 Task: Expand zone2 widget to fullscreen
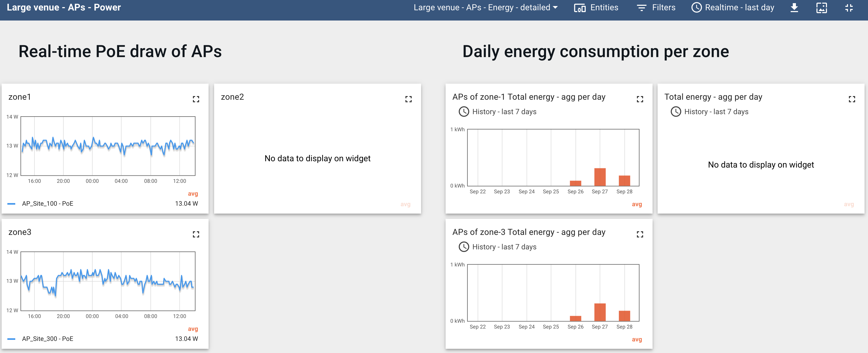tap(408, 99)
